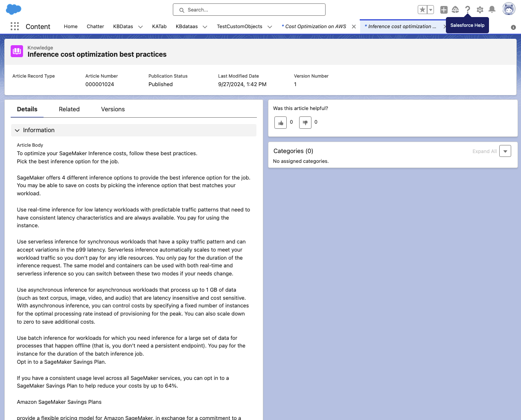The image size is (521, 420).
Task: Open the App Launcher grid icon
Action: pyautogui.click(x=15, y=26)
